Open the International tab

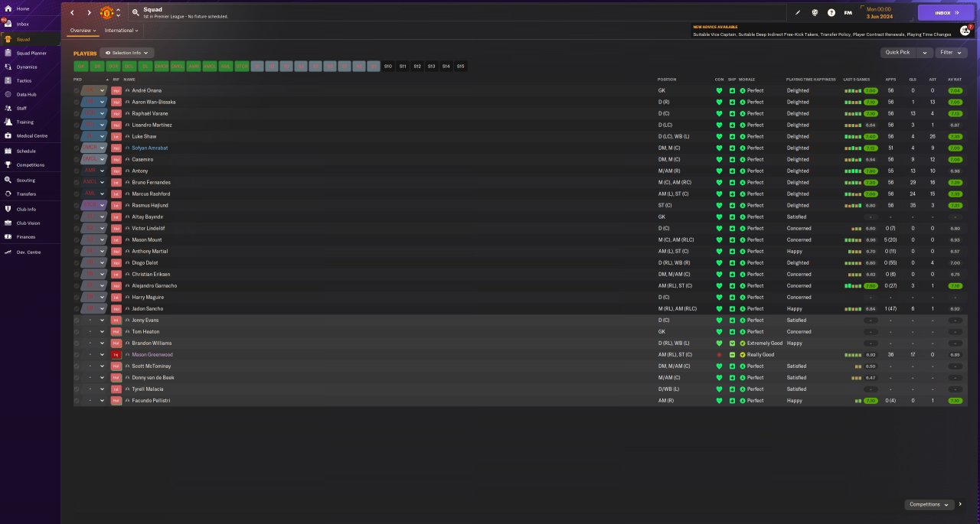121,31
